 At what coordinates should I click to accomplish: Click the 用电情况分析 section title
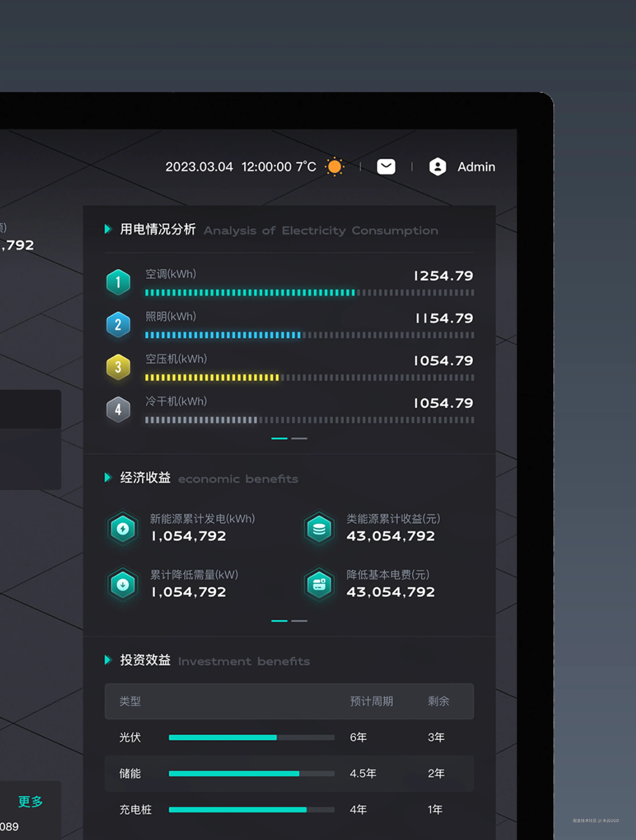tap(158, 229)
